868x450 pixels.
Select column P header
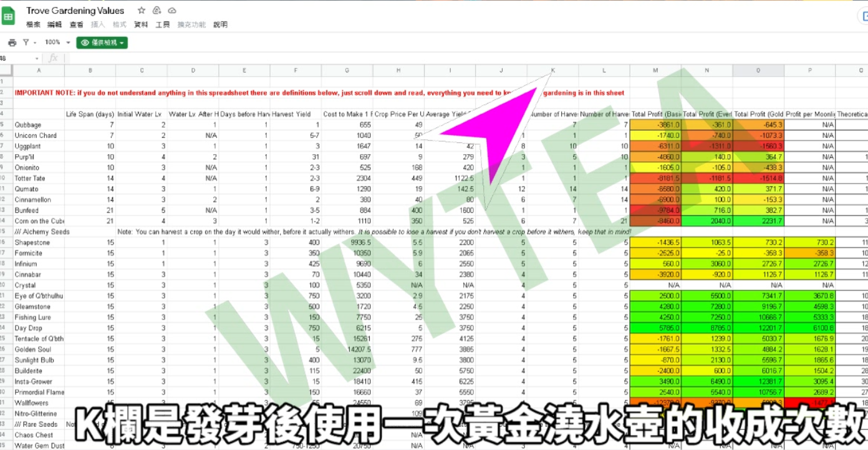(x=809, y=71)
